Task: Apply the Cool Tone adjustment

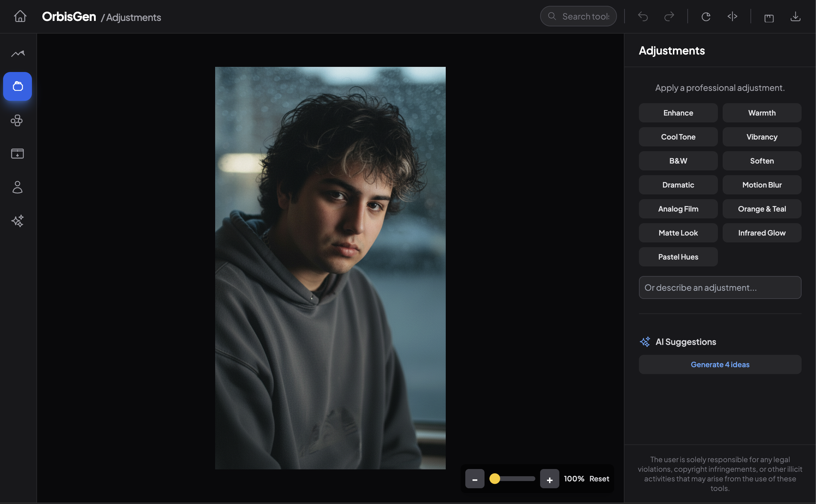Action: pos(678,137)
